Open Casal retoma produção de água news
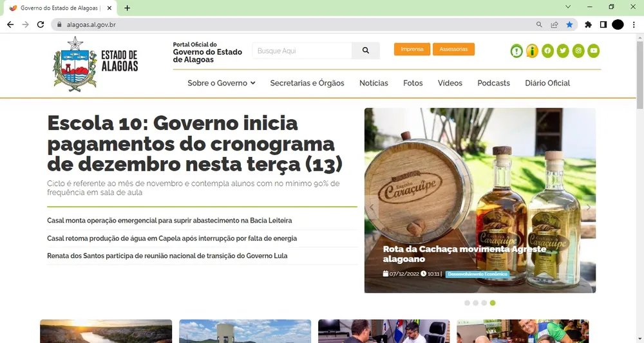Screen dimensions: 644x343 [x=172, y=238]
